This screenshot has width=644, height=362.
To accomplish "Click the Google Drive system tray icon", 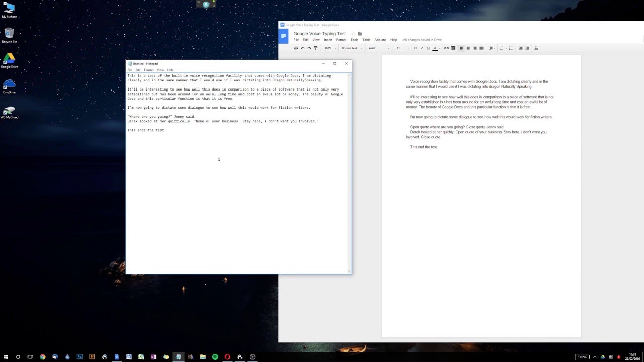I will [x=602, y=357].
